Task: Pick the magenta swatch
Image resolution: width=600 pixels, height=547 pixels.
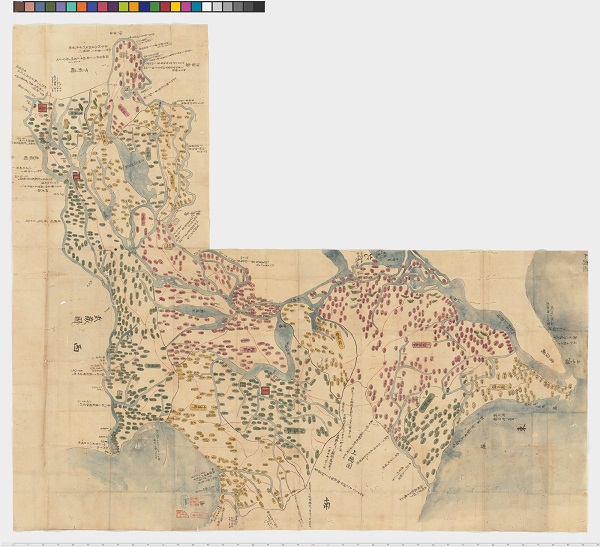Action: 186,7
